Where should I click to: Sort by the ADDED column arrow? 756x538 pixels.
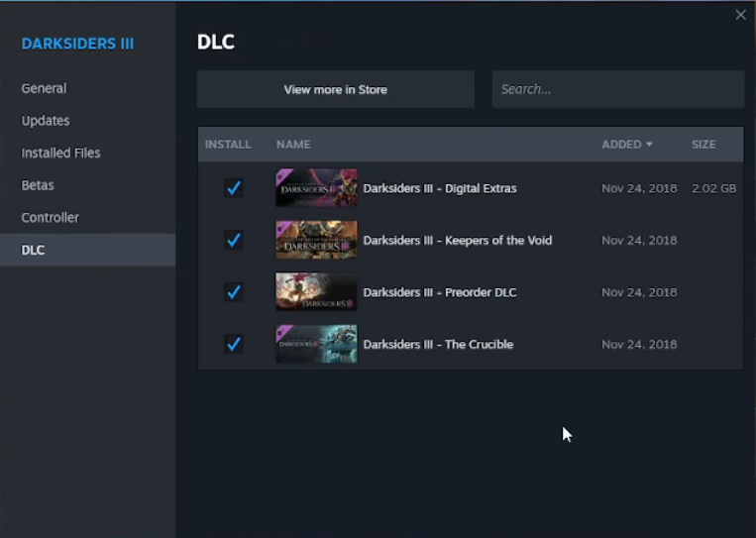tap(649, 144)
